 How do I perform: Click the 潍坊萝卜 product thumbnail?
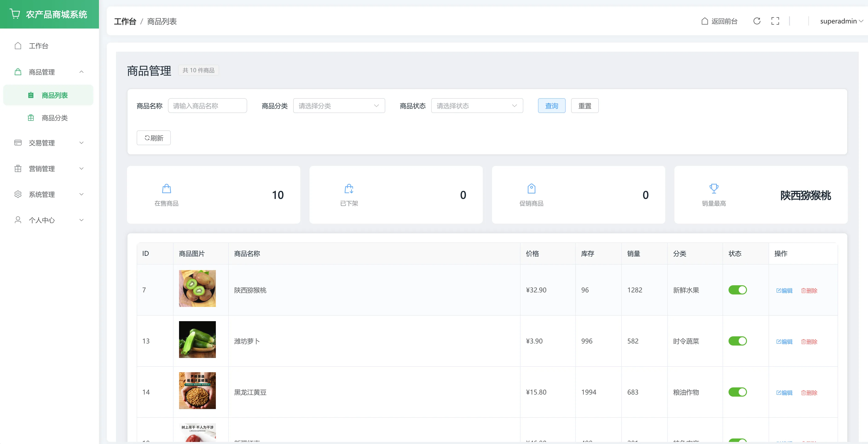[x=197, y=339]
